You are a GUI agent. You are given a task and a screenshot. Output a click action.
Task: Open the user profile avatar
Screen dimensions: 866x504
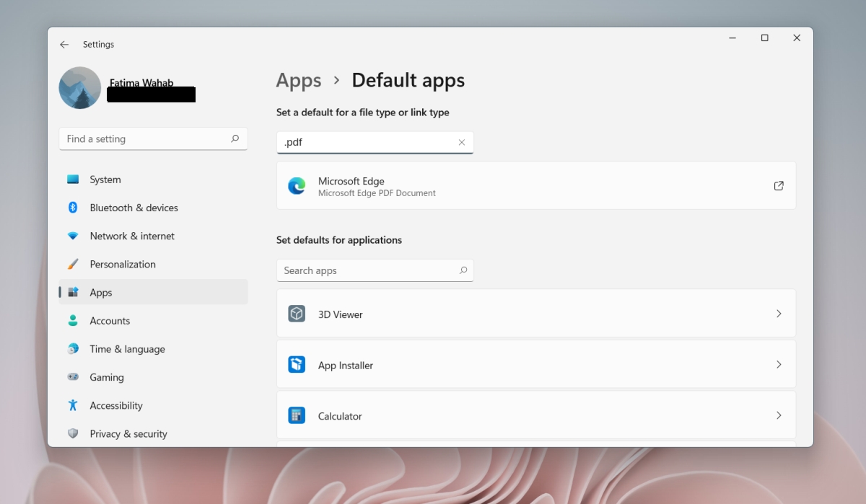coord(80,88)
